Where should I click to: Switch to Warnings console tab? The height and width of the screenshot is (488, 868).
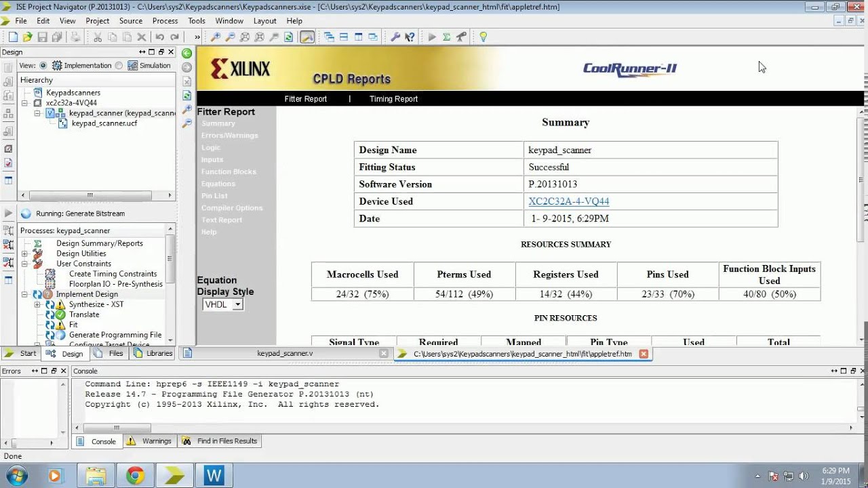(151, 441)
